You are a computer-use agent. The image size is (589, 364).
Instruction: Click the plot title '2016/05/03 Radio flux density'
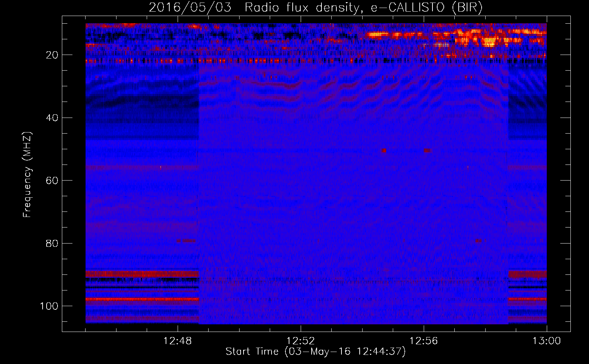(x=316, y=8)
